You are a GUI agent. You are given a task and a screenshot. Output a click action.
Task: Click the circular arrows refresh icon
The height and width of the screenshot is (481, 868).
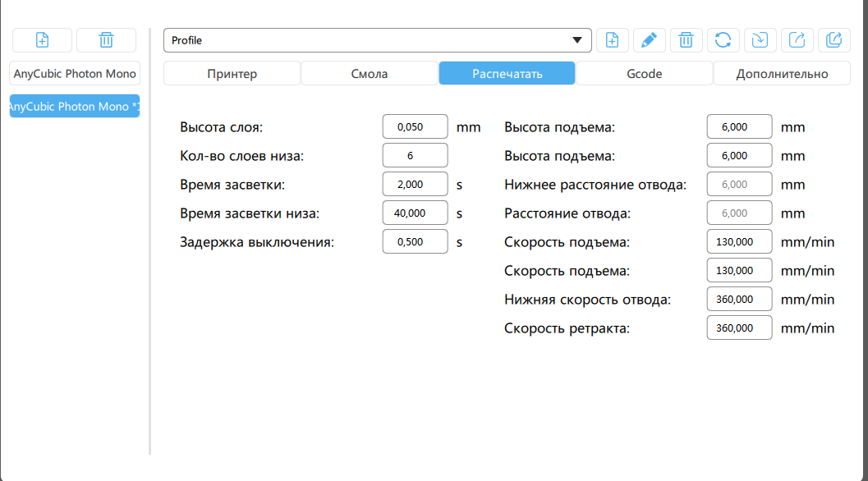(723, 40)
